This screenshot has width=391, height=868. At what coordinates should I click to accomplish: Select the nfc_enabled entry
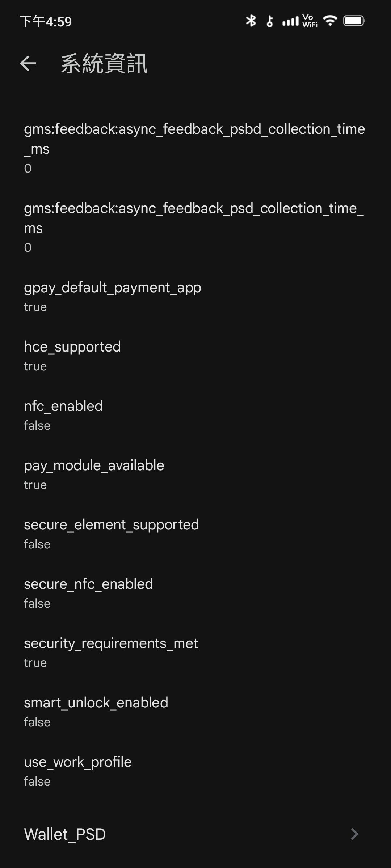tap(63, 415)
